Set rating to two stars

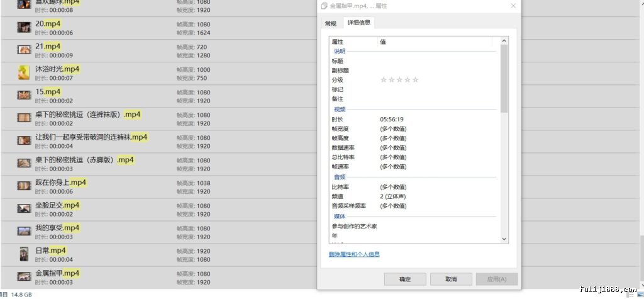pyautogui.click(x=391, y=80)
